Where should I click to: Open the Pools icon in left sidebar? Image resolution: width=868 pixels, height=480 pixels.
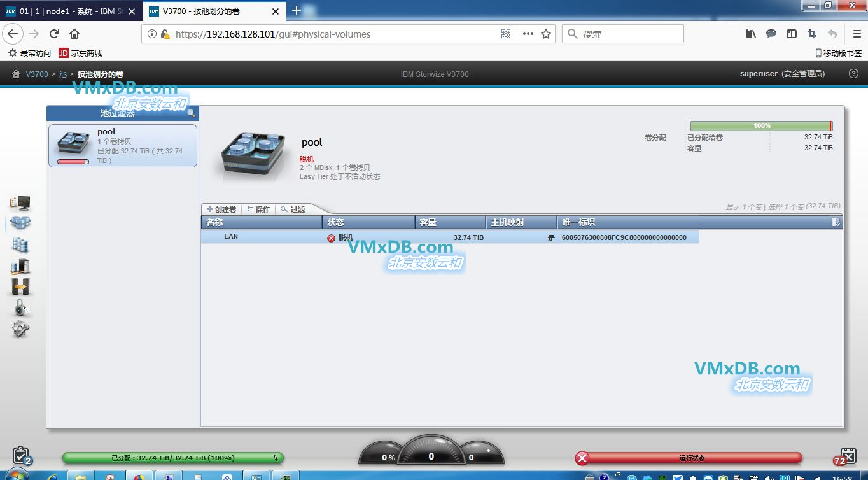[x=20, y=223]
